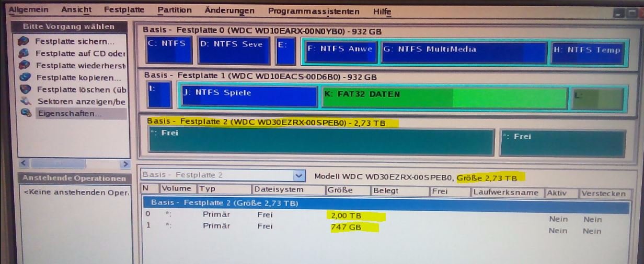Select large Frei block on Festplatte 2
This screenshot has width=644, height=264.
pyautogui.click(x=321, y=141)
